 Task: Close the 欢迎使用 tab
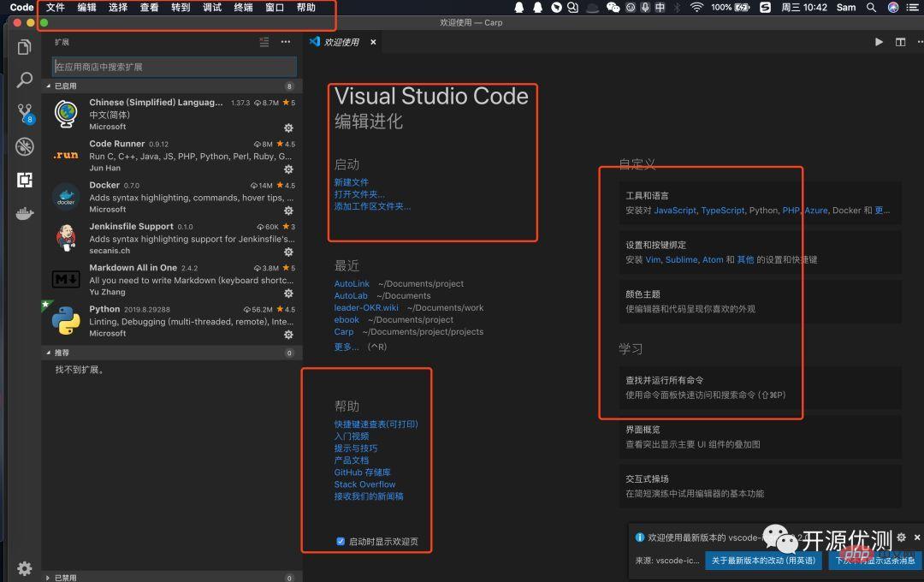click(373, 42)
